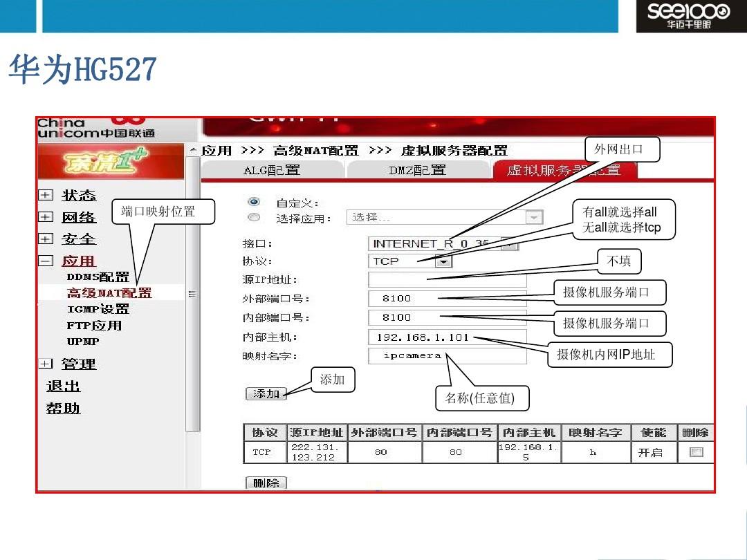747x560 pixels.
Task: Switch to the DMZ配置 tab
Action: (x=418, y=170)
